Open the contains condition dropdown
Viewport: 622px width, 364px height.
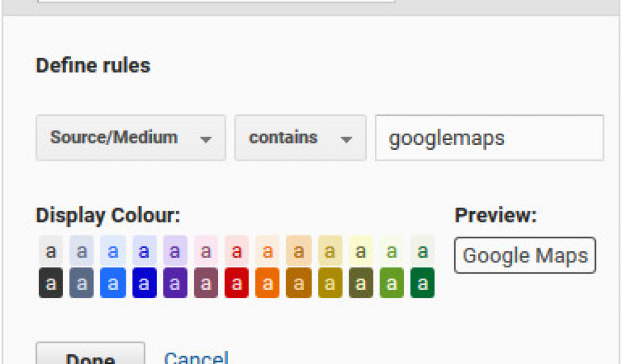pos(300,138)
